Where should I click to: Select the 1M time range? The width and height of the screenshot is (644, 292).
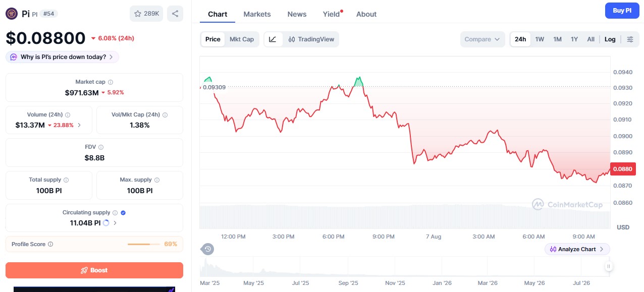tap(557, 39)
